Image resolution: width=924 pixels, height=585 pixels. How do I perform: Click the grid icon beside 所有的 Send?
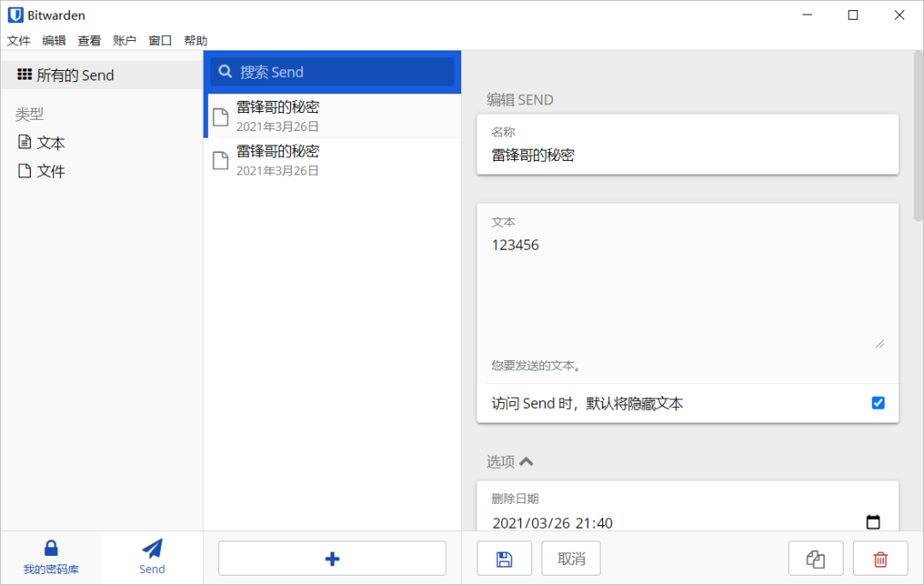point(24,74)
